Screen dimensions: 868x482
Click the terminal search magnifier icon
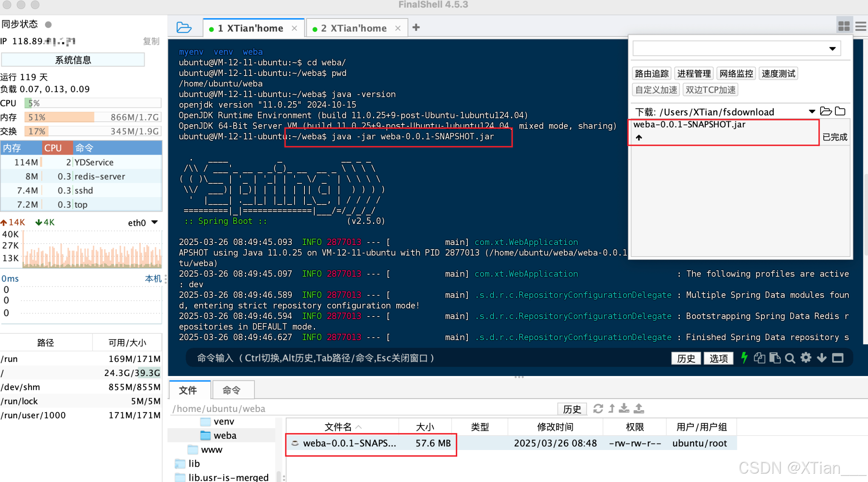click(x=790, y=358)
